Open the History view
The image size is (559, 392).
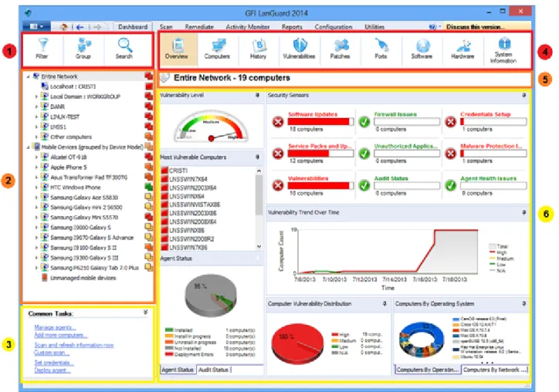258,49
